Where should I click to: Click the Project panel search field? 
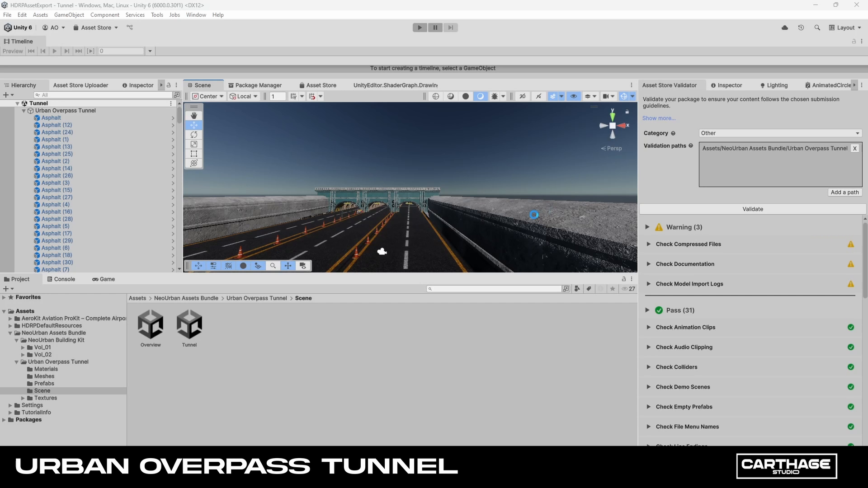[494, 289]
